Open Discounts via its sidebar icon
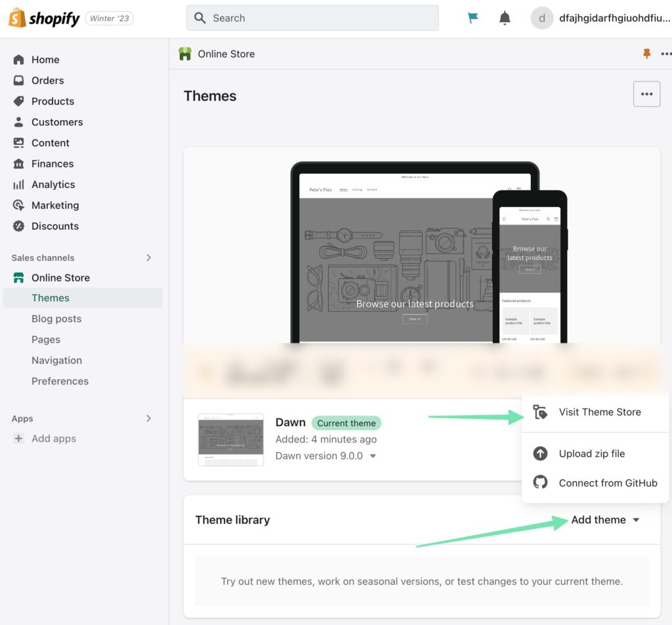 pyautogui.click(x=18, y=226)
